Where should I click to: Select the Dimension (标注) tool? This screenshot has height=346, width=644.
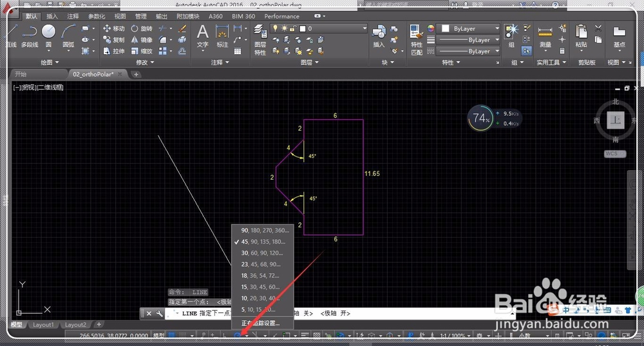[222, 36]
